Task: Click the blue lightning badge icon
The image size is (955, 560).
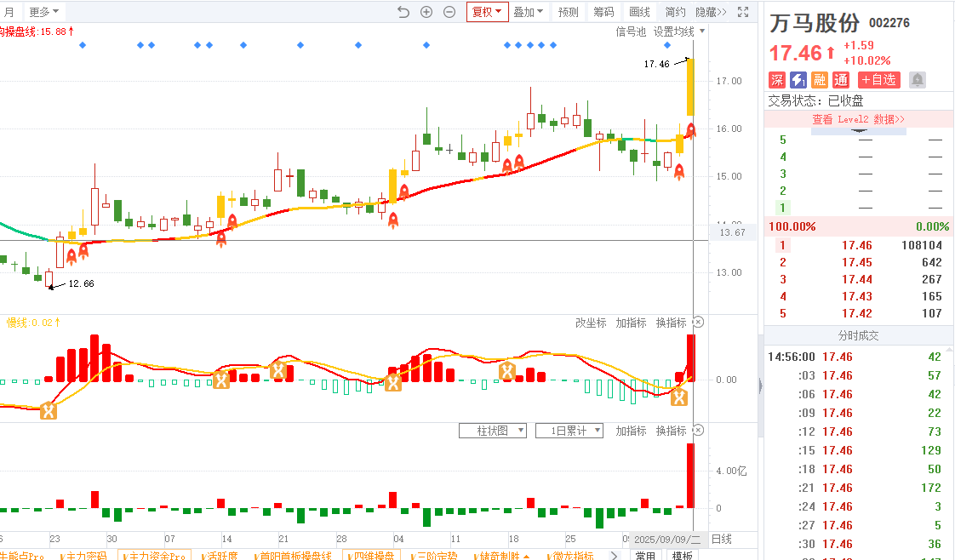Action: point(798,80)
